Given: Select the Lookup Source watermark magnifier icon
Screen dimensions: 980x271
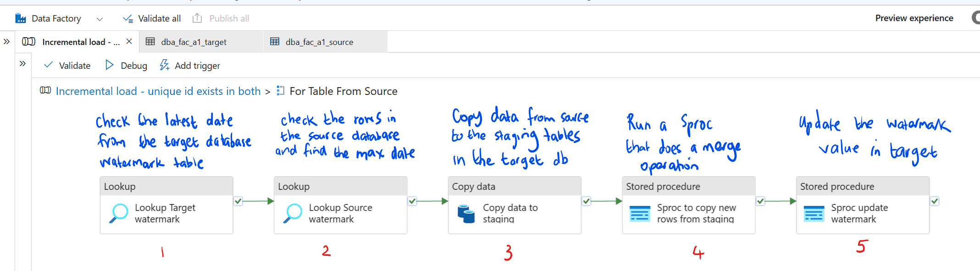Looking at the screenshot, I should [293, 213].
